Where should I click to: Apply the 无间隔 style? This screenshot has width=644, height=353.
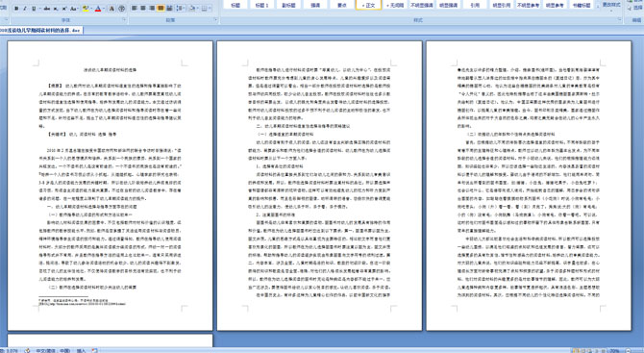[x=395, y=5]
